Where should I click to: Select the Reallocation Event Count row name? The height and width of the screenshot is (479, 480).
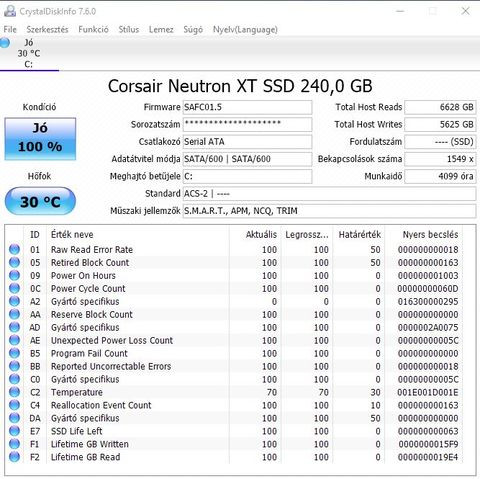click(x=101, y=405)
